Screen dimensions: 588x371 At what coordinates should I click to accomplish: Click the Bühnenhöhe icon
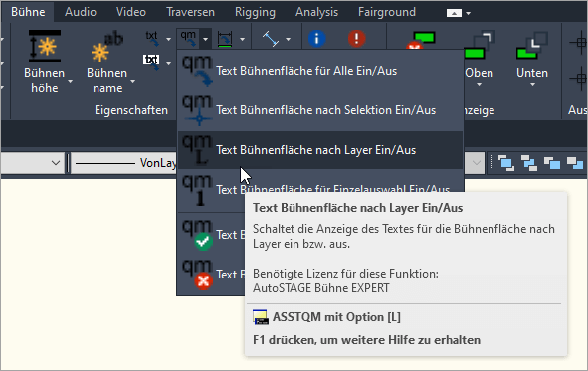pos(45,46)
